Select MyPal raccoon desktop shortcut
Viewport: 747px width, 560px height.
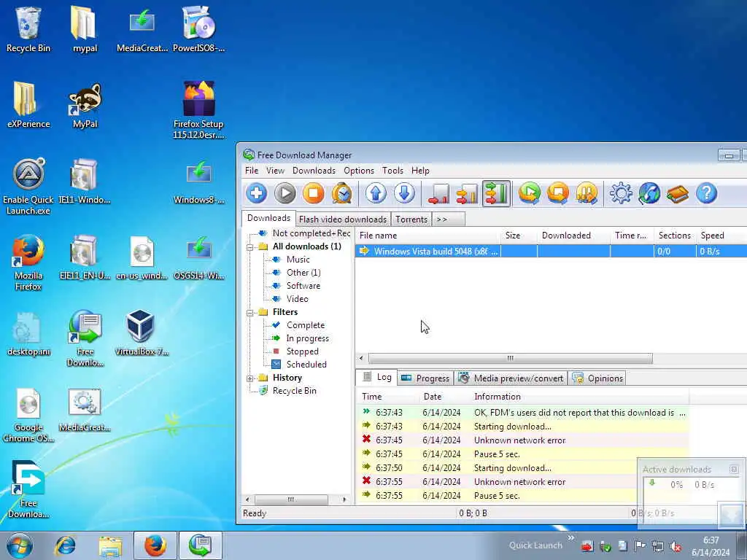85,106
